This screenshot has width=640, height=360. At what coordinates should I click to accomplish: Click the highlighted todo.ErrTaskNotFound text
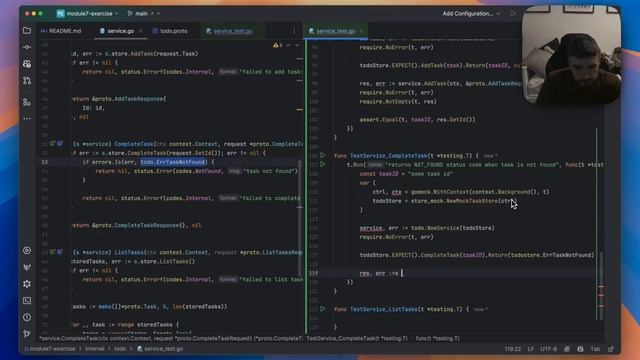(x=172, y=162)
